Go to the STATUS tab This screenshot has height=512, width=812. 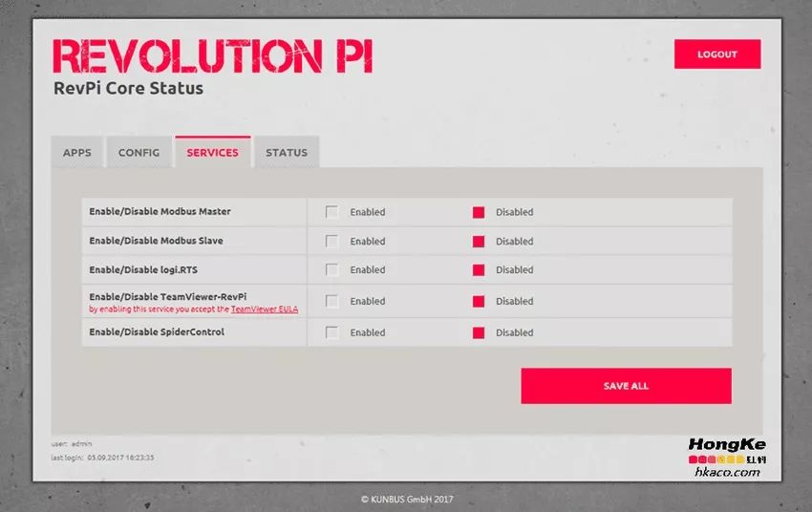pyautogui.click(x=287, y=152)
